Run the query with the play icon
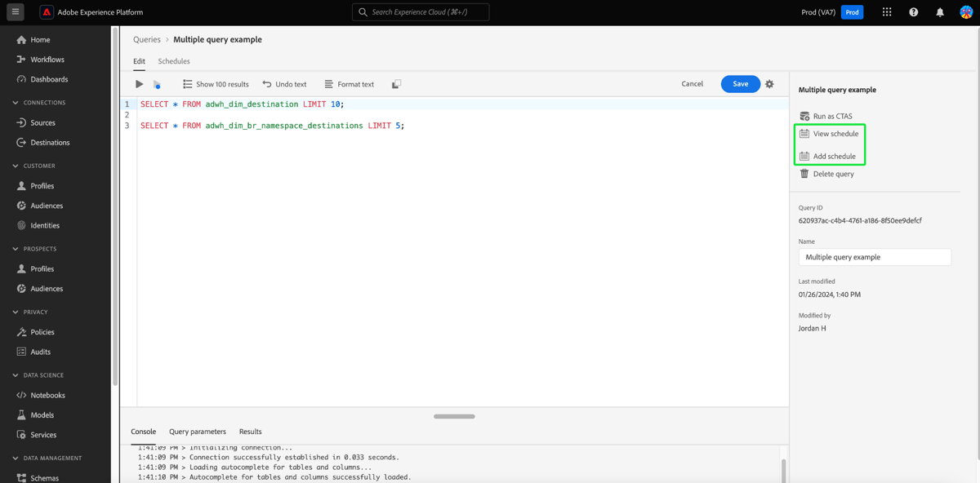Screen dimensions: 980x483 138,84
